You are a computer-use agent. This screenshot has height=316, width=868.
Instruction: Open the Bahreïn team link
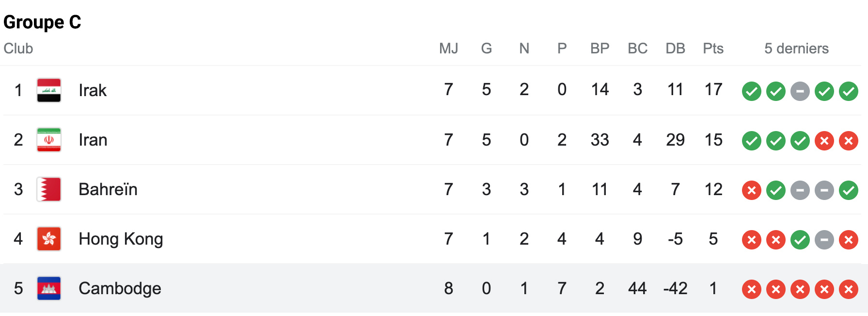pyautogui.click(x=108, y=189)
